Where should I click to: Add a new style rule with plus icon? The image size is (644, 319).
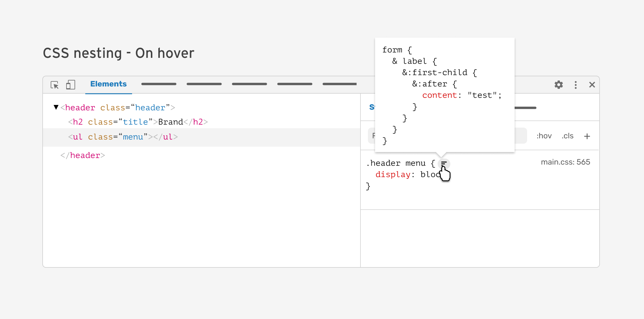point(587,136)
